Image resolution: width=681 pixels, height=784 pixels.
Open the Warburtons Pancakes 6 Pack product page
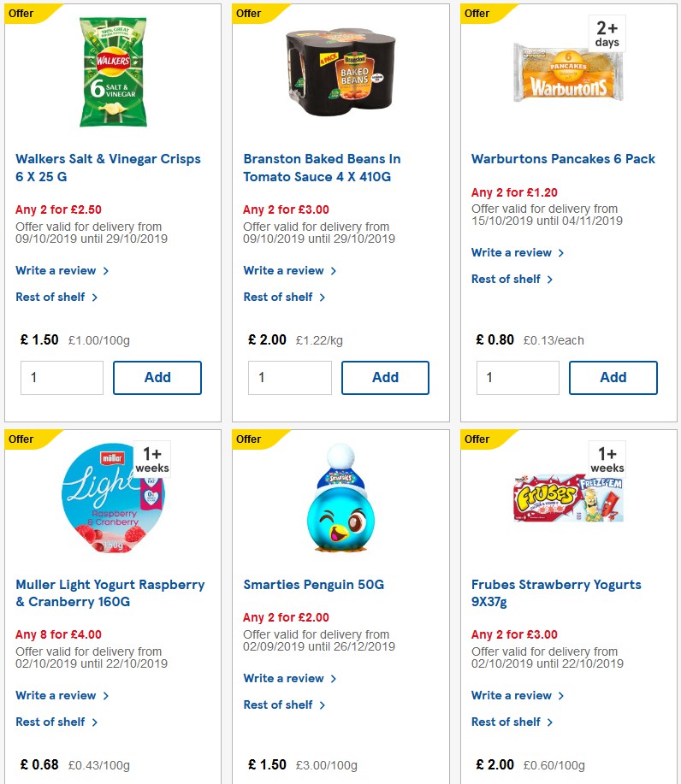562,158
